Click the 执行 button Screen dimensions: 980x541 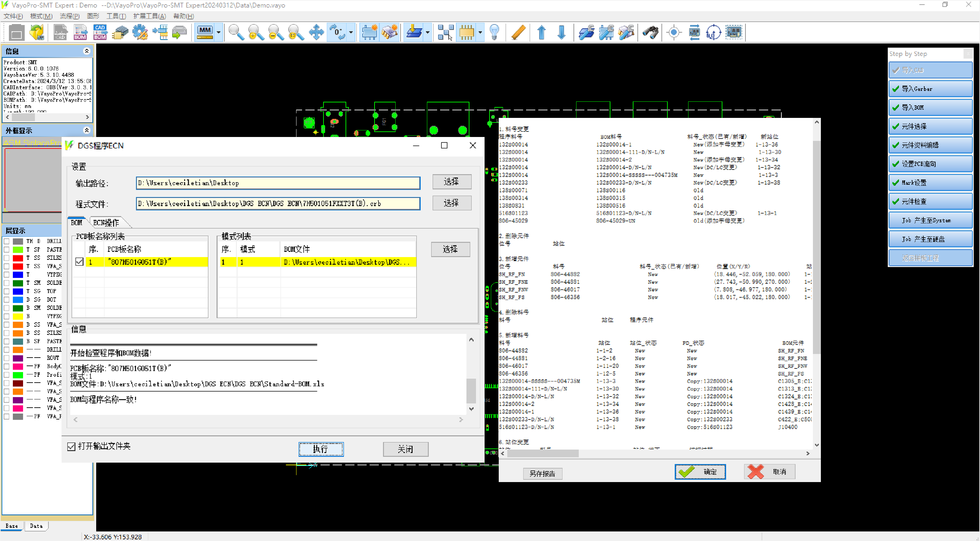pyautogui.click(x=321, y=449)
